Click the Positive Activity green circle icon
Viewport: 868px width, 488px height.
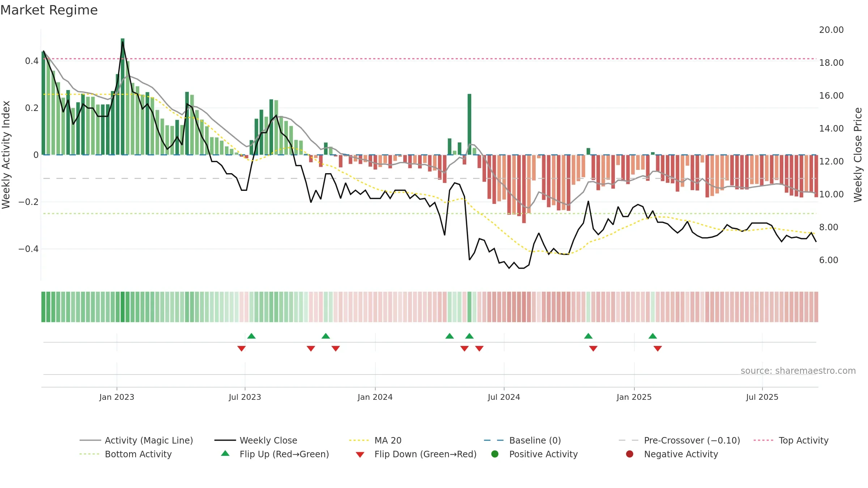pos(495,454)
